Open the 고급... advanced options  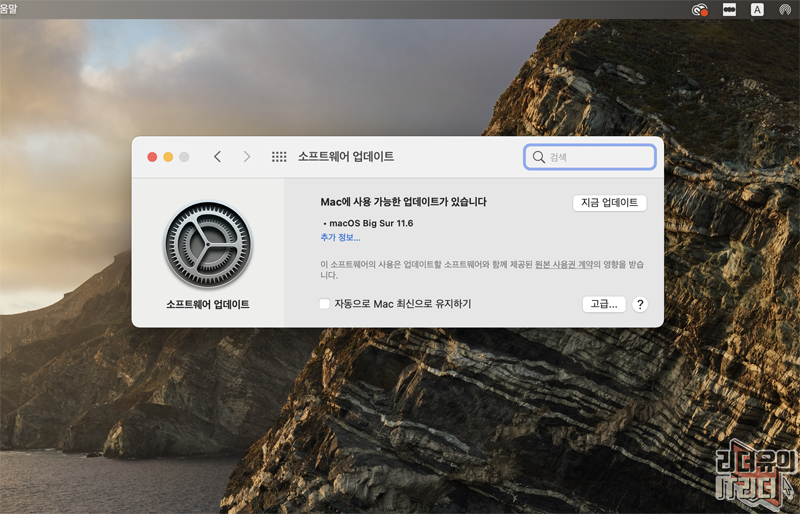point(604,304)
